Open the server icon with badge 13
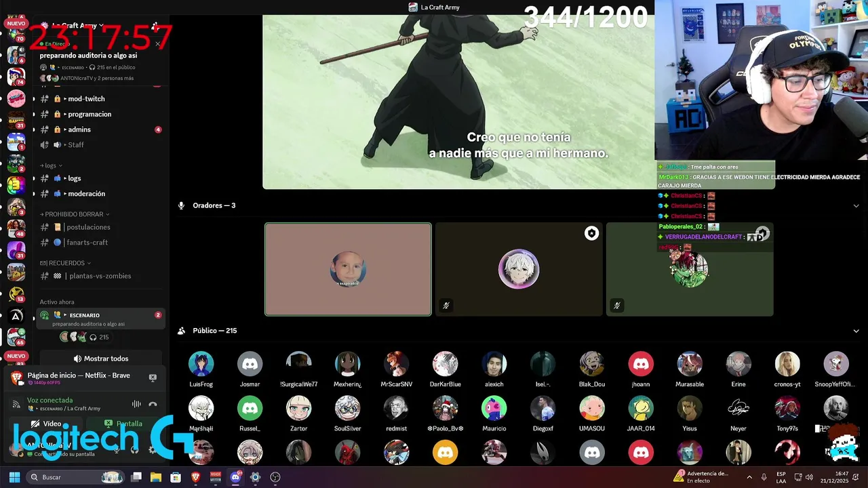 tap(16, 293)
